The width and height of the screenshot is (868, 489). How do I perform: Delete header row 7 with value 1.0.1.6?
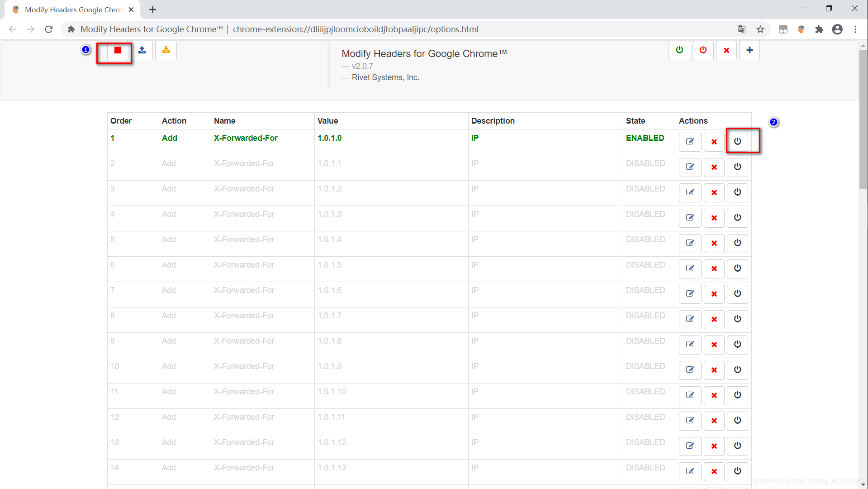click(x=714, y=294)
